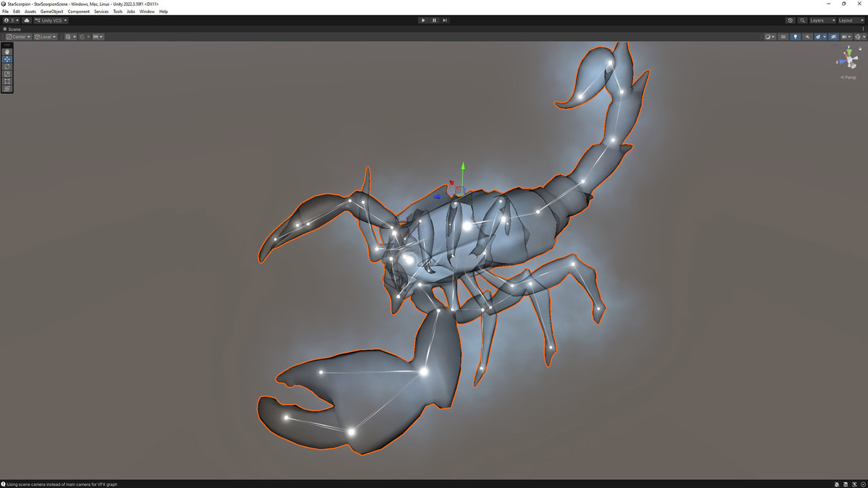
Task: Expand the gizmos dropdown arrow
Action: coord(864,37)
